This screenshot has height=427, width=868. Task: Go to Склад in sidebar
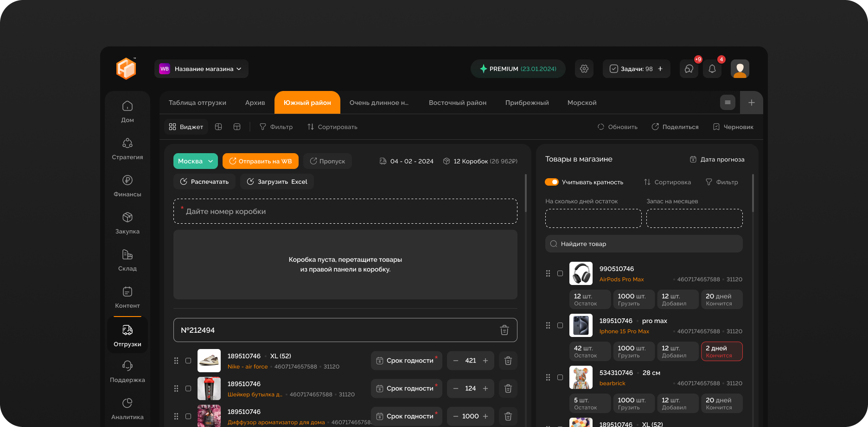pos(127,260)
